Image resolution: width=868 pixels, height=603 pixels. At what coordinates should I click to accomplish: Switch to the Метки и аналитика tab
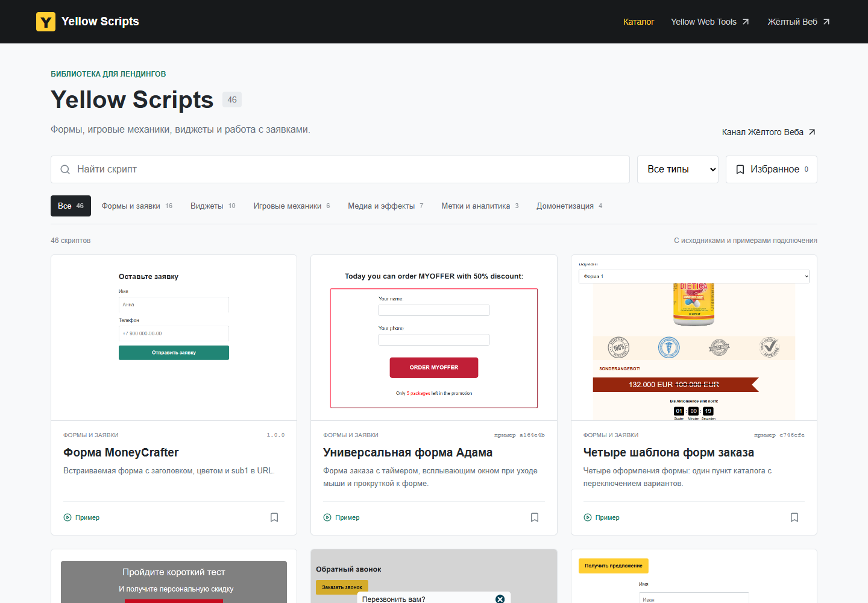click(480, 206)
